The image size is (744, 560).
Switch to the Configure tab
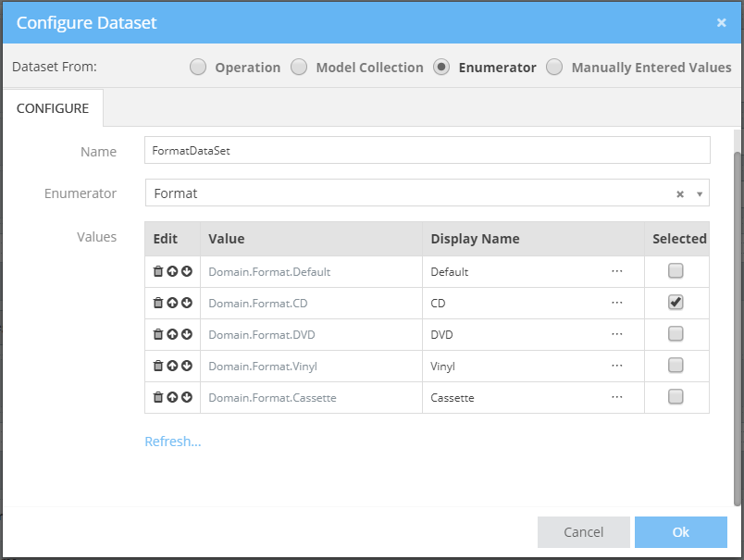point(53,108)
